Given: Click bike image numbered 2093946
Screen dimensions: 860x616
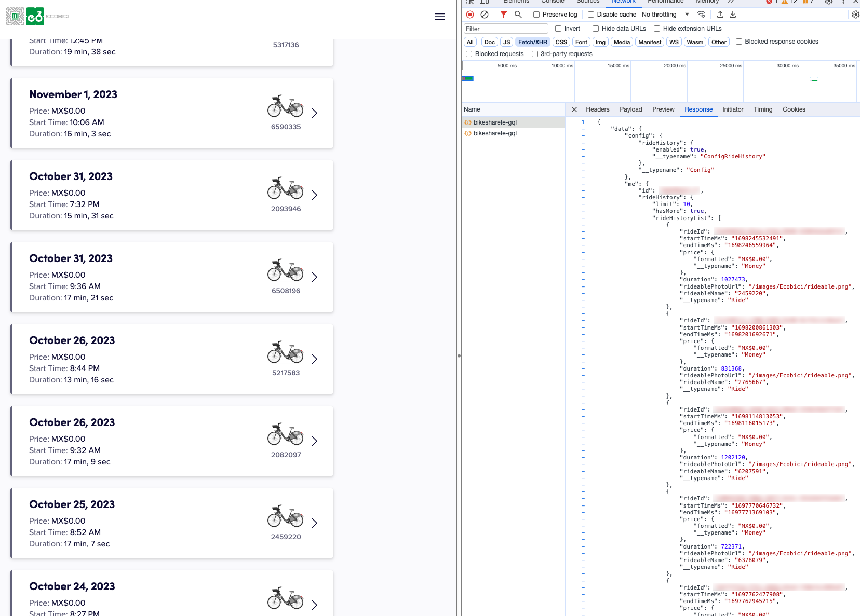Looking at the screenshot, I should tap(286, 188).
